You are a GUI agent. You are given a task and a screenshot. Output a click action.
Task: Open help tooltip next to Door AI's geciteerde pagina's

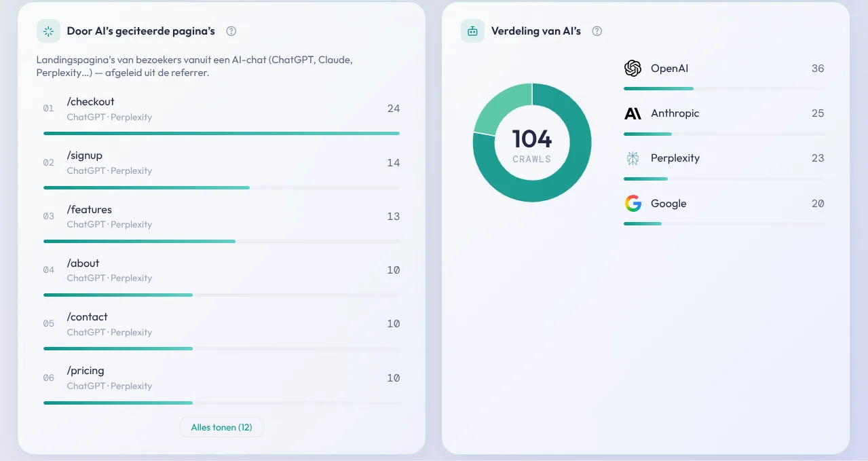click(231, 31)
